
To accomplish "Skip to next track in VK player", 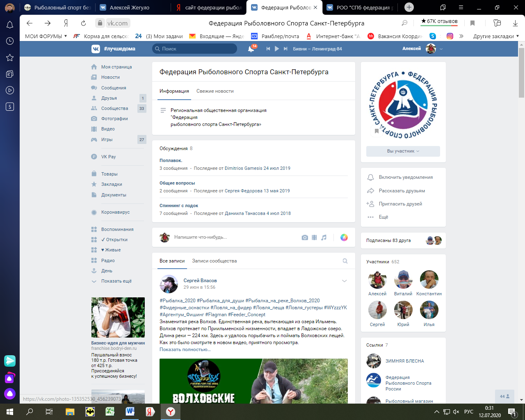I will click(285, 49).
